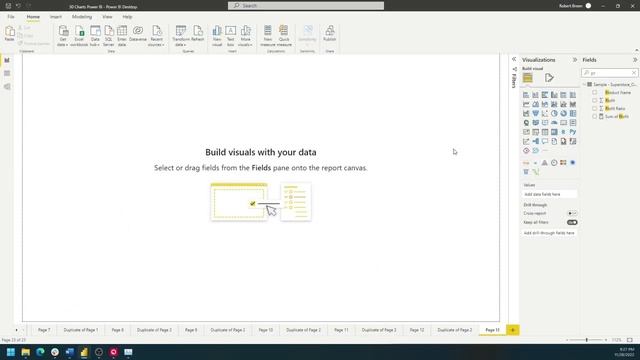Switch to Data view in left sidebar

7,73
